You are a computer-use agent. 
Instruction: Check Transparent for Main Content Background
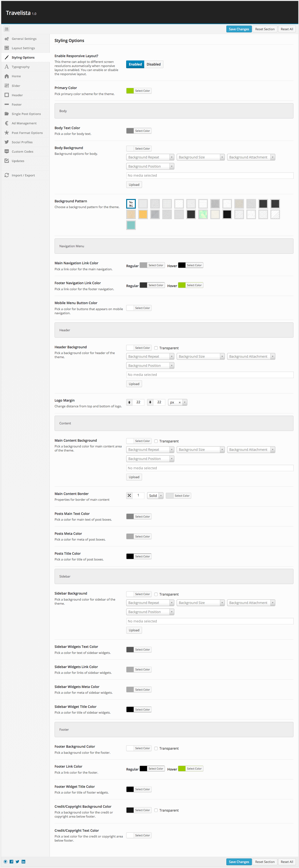click(156, 441)
